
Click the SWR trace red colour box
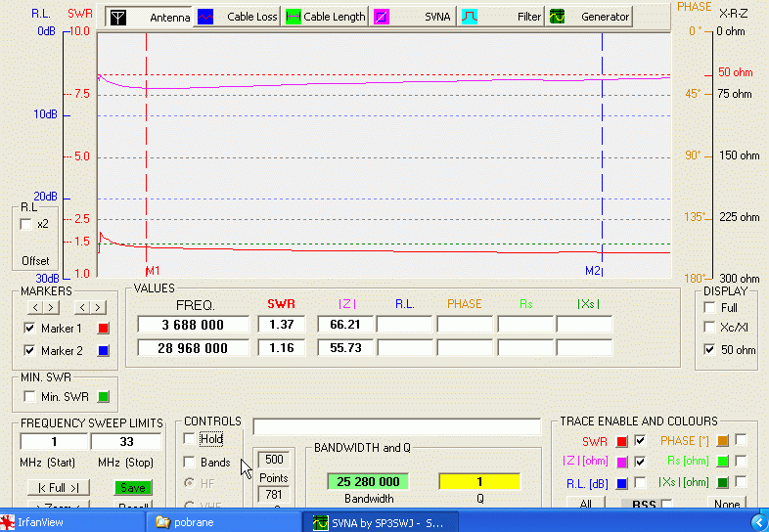[621, 441]
